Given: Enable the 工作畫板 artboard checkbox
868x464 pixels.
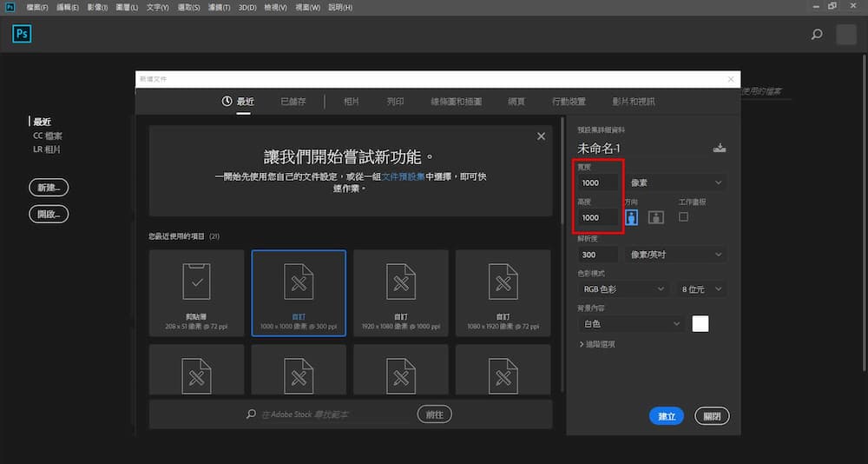Looking at the screenshot, I should click(684, 216).
